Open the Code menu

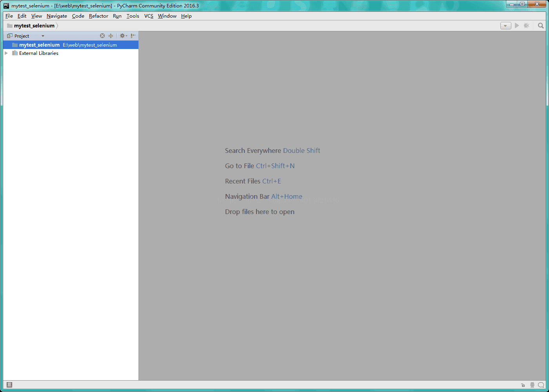point(78,16)
